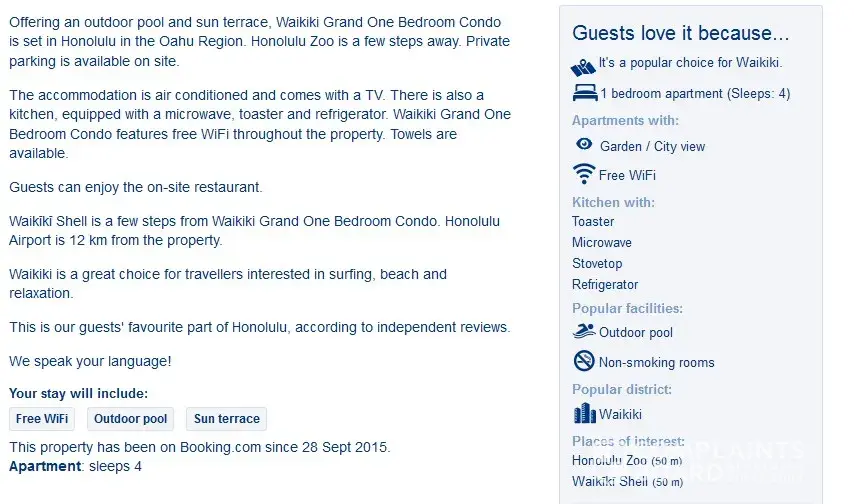Click the buildings icon next to Waikiki
Image resolution: width=854 pixels, height=504 pixels.
[584, 413]
